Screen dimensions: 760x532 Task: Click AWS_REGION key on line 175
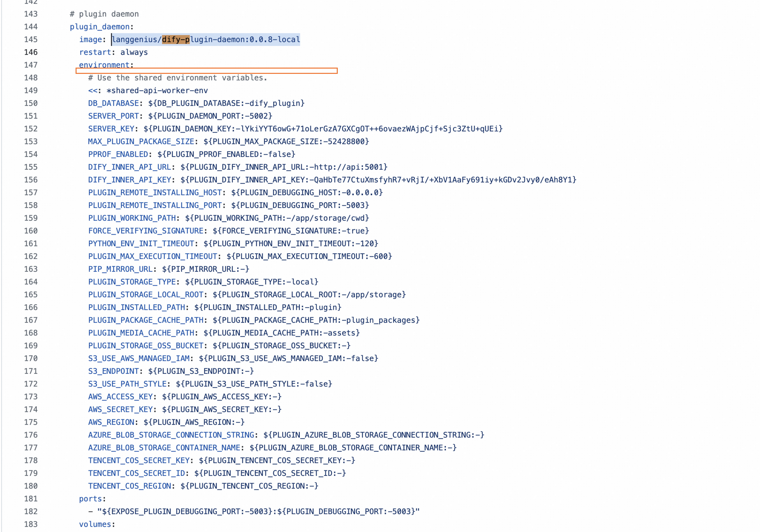pyautogui.click(x=111, y=422)
